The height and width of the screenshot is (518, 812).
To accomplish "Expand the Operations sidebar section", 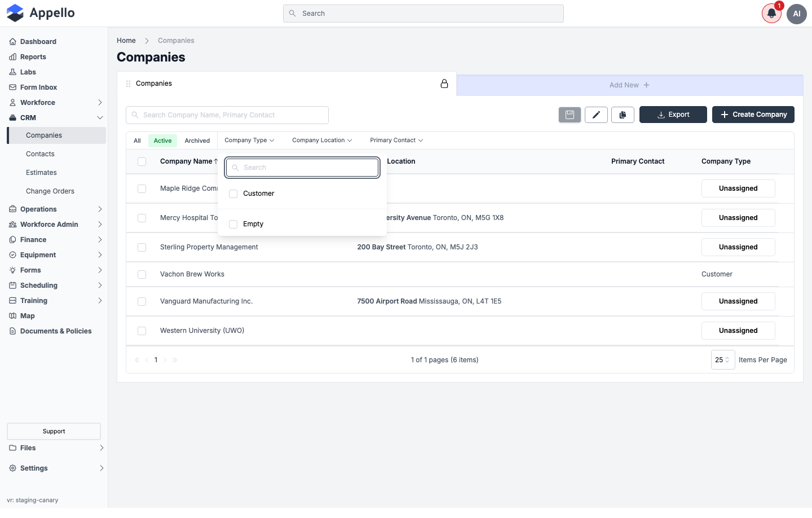I will click(x=100, y=209).
